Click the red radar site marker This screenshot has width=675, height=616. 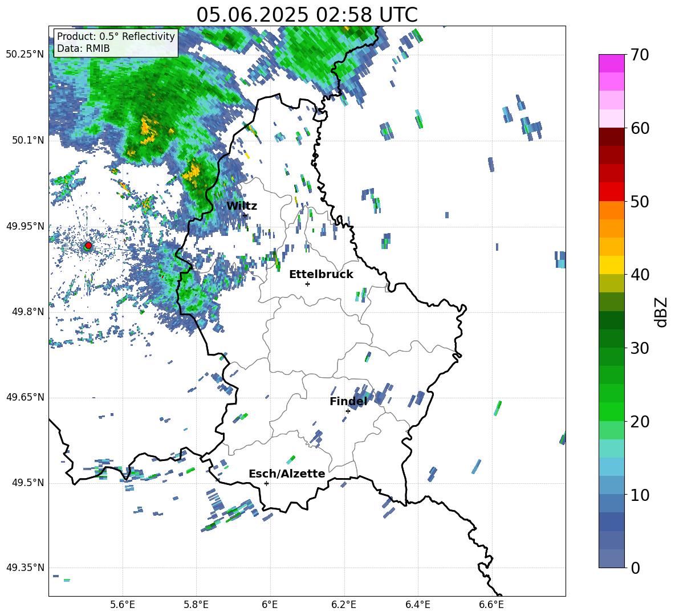click(88, 246)
